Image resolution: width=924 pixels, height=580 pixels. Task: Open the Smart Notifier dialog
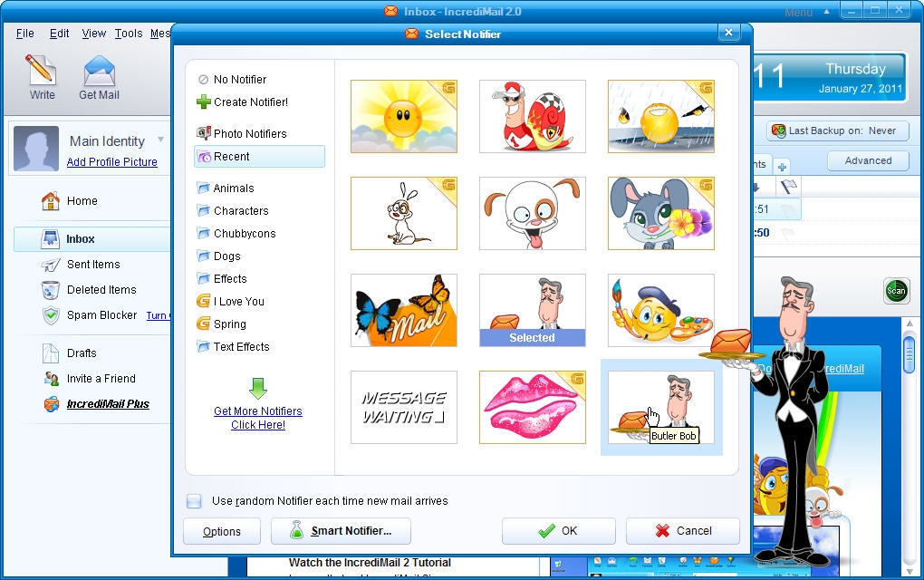tap(341, 531)
